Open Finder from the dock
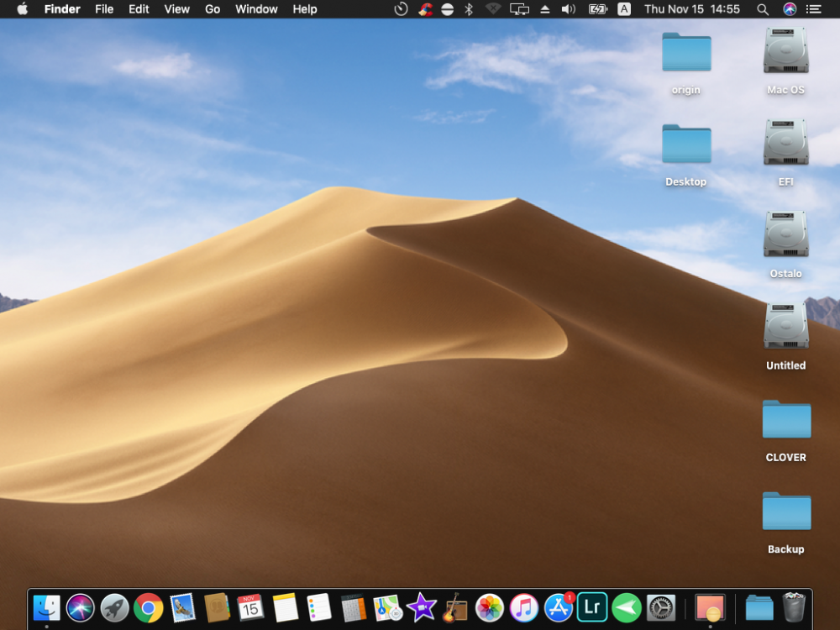Image resolution: width=840 pixels, height=630 pixels. click(46, 608)
